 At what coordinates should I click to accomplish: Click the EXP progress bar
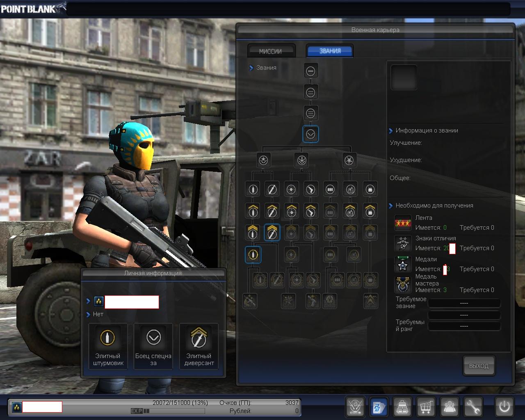pyautogui.click(x=168, y=411)
